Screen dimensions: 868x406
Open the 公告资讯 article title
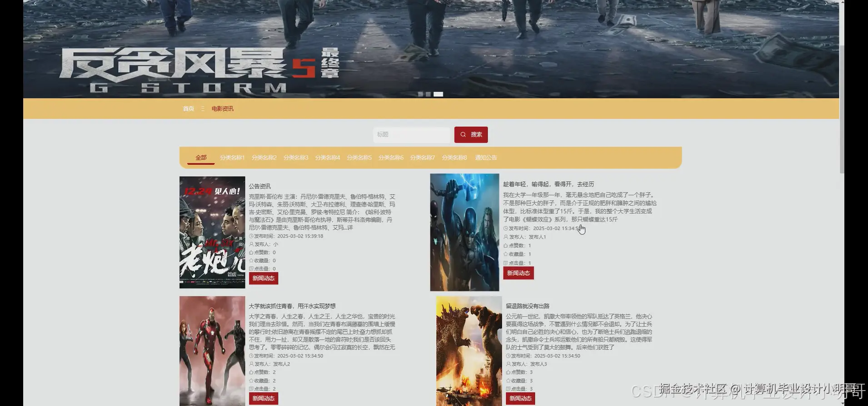(259, 186)
